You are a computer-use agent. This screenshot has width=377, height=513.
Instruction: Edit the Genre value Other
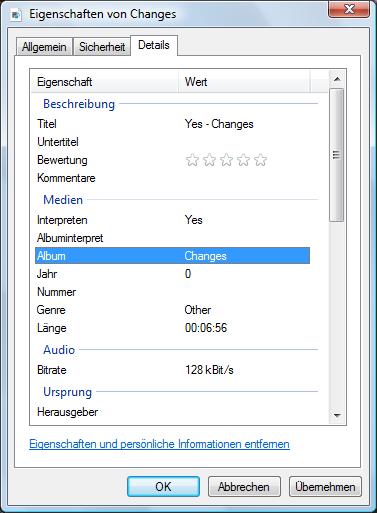coord(198,310)
